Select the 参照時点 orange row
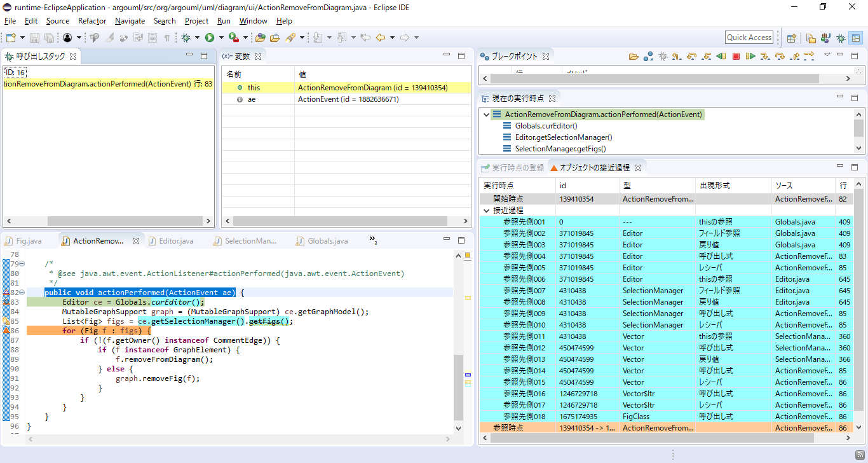This screenshot has height=463, width=868. tap(667, 428)
